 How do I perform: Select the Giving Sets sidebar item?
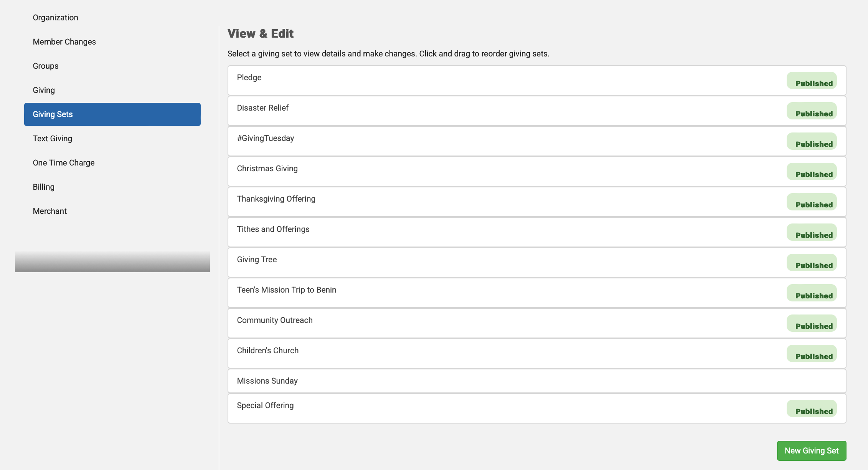tap(112, 114)
